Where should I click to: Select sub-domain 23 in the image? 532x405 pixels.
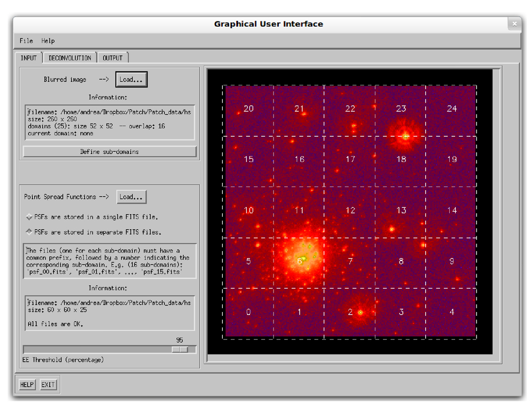point(401,111)
